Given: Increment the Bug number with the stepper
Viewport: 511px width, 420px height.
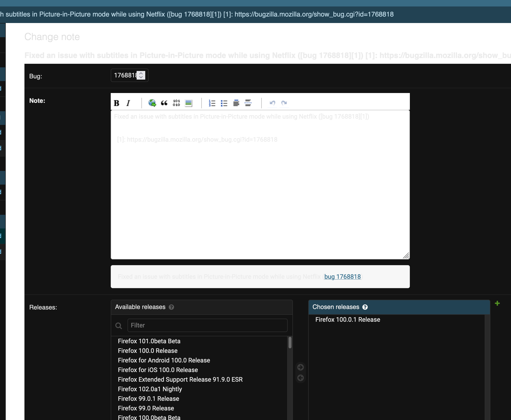Looking at the screenshot, I should [141, 73].
